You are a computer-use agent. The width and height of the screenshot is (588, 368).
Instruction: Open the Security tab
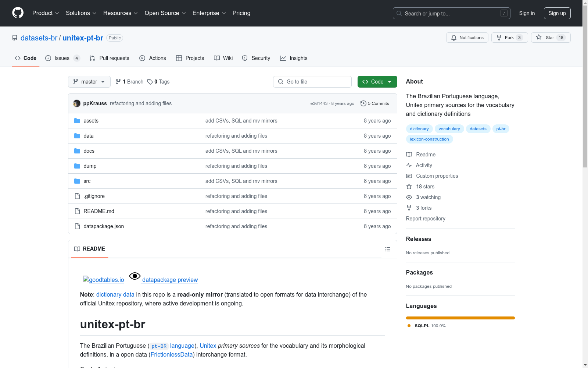tap(256, 58)
